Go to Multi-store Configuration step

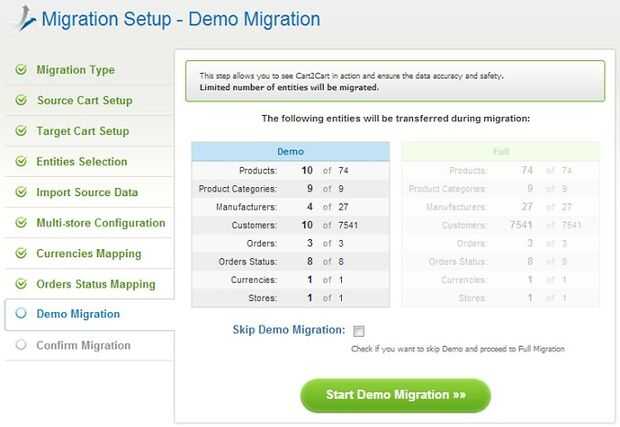(x=101, y=223)
